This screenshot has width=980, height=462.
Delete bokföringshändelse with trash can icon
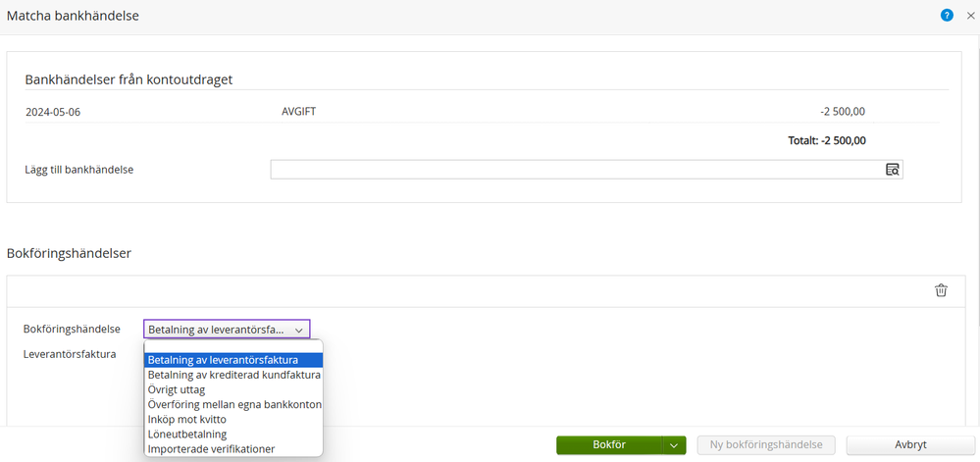pos(941,290)
